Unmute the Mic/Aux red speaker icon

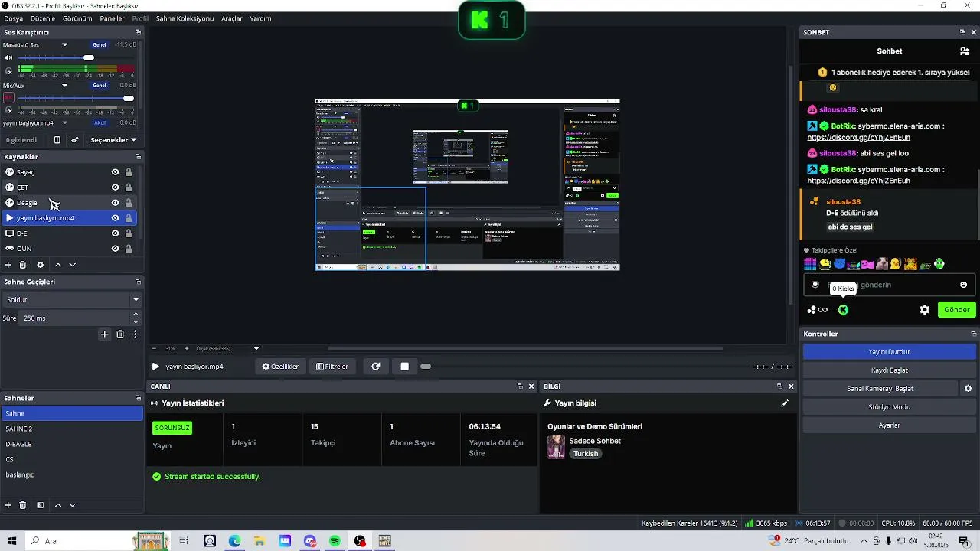(x=8, y=98)
